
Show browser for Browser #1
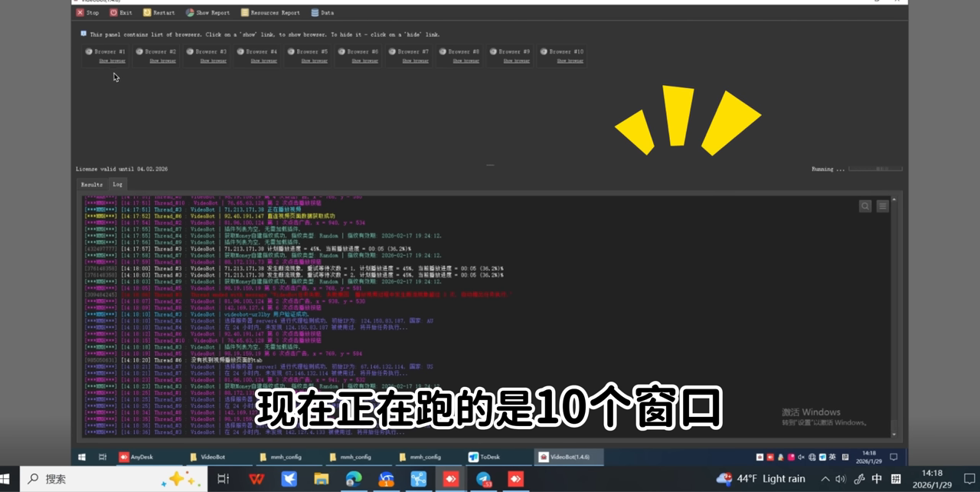pyautogui.click(x=112, y=61)
